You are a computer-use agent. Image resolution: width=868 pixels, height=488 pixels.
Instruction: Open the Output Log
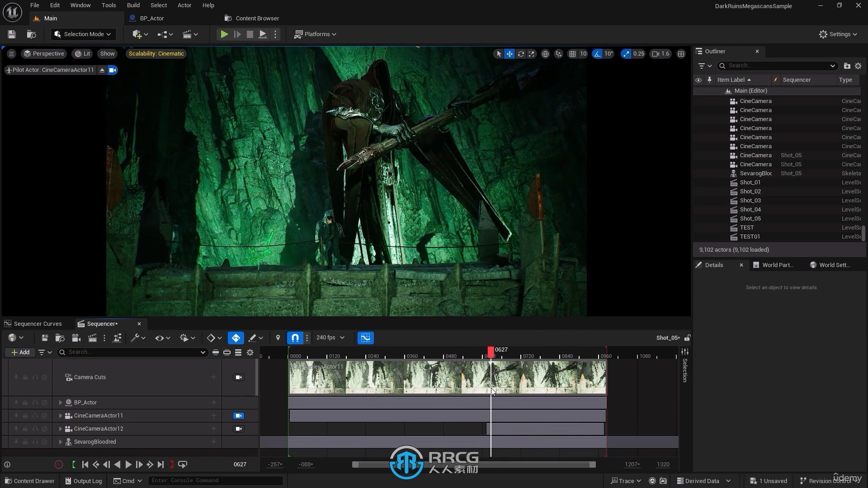83,481
